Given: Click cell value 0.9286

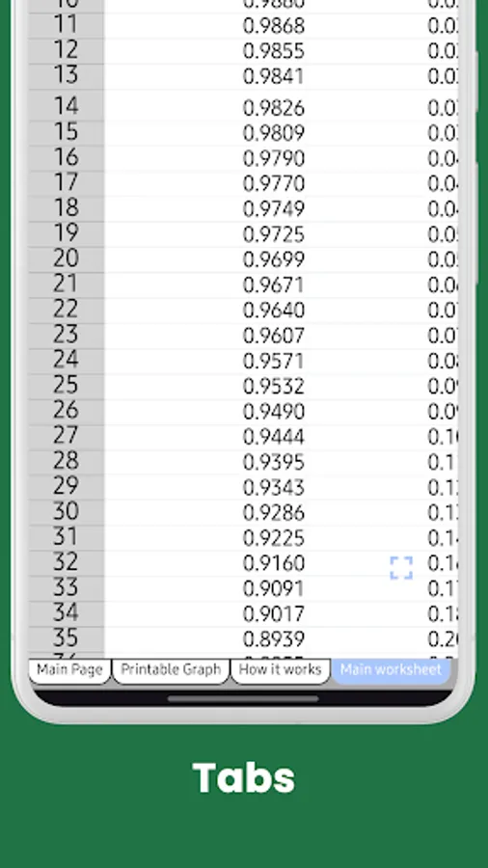Looking at the screenshot, I should [x=274, y=514].
